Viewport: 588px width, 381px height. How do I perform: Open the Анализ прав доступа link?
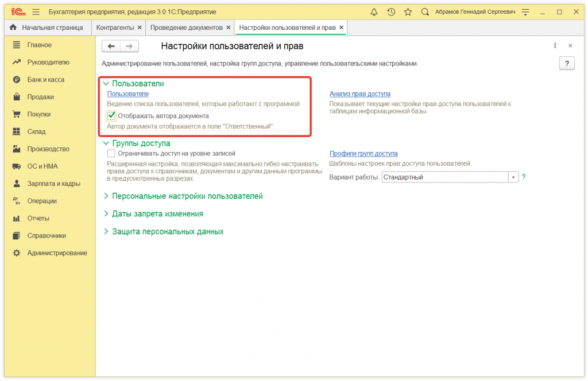359,94
